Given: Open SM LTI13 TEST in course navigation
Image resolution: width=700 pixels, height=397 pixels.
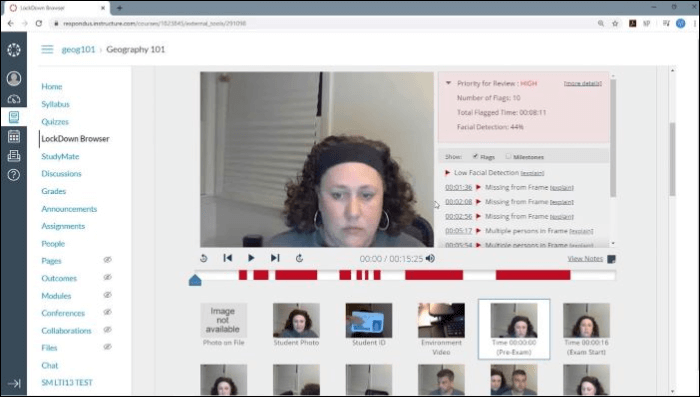Looking at the screenshot, I should coord(67,383).
